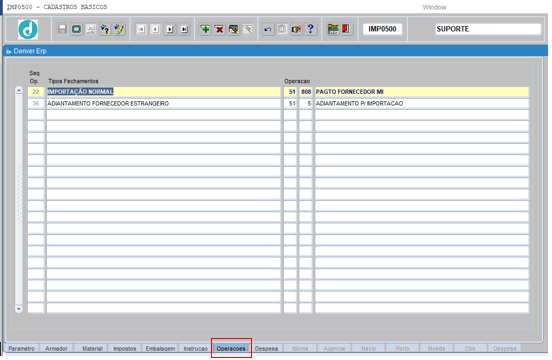Click the list-of-values picture icon
This screenshot has height=360, width=552.
(x=233, y=29)
